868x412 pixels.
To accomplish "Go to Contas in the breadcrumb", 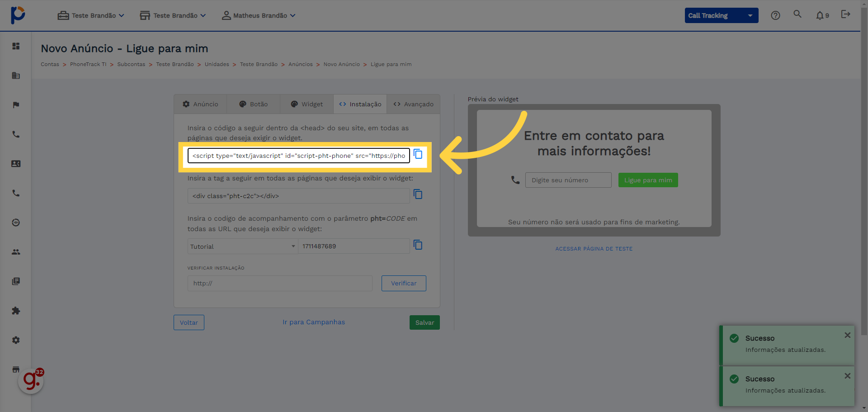I will [50, 64].
